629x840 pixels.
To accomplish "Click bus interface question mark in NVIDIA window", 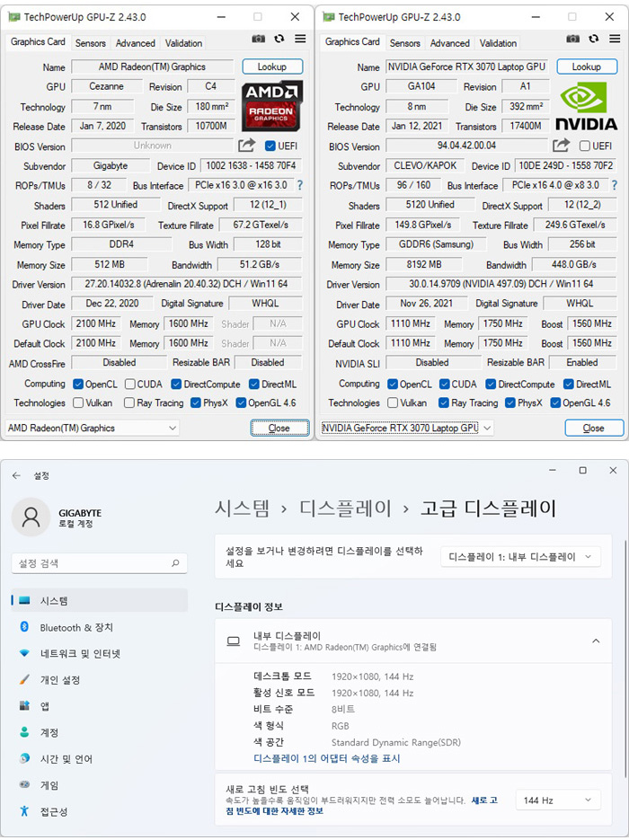I will pyautogui.click(x=615, y=185).
